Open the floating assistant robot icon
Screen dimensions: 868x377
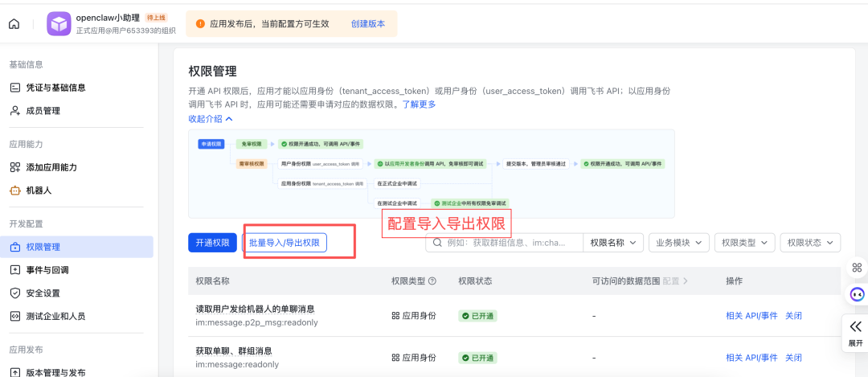(857, 294)
